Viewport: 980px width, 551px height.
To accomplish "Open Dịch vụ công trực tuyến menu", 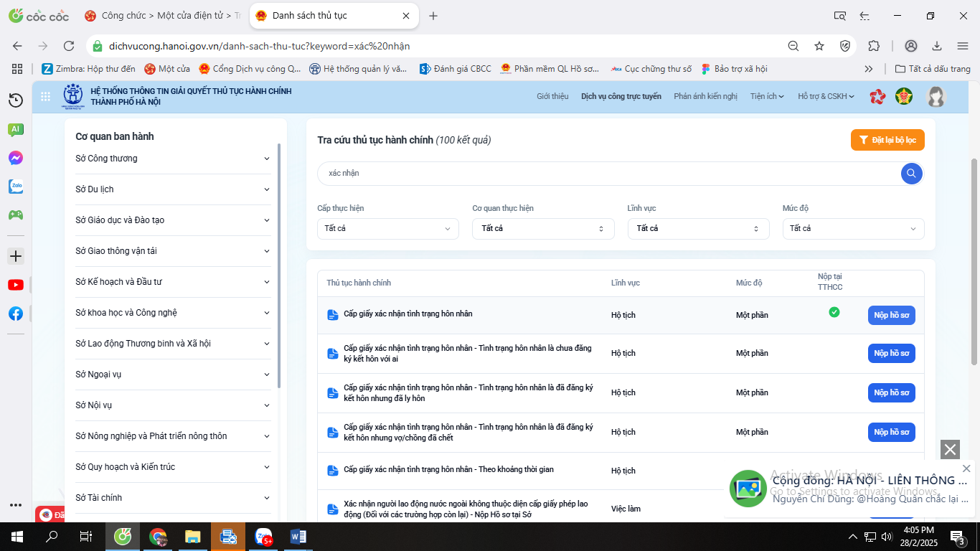I will (x=621, y=96).
